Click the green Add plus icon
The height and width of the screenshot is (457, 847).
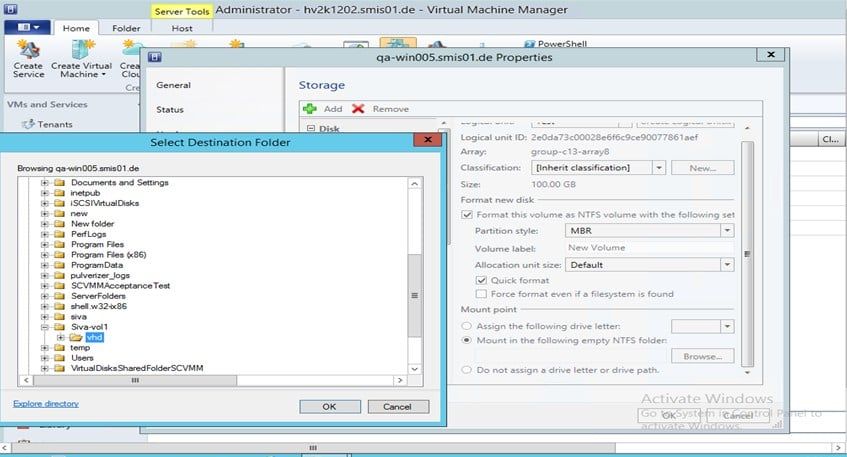(310, 108)
